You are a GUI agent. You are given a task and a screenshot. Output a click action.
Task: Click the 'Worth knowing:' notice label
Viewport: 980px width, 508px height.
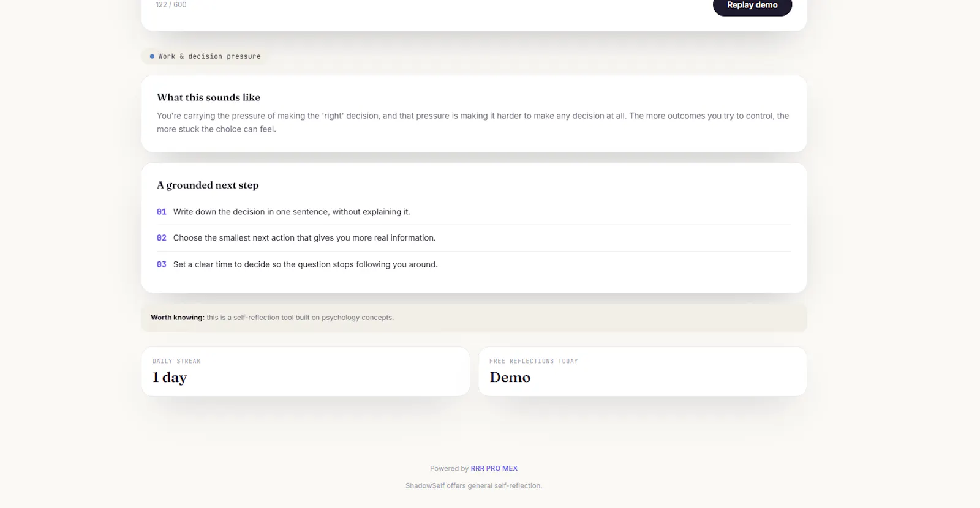[x=178, y=318]
